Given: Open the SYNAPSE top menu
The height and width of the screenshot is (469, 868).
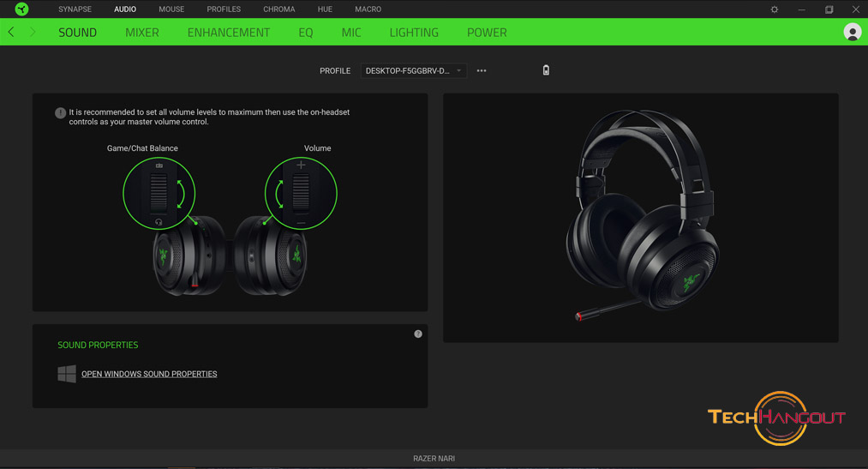Looking at the screenshot, I should pyautogui.click(x=75, y=9).
